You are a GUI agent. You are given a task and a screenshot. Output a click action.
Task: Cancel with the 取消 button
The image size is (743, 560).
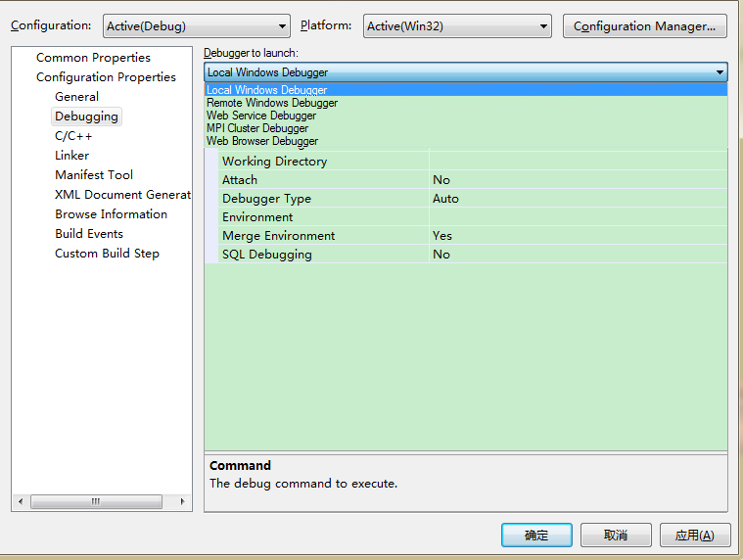[x=616, y=535]
